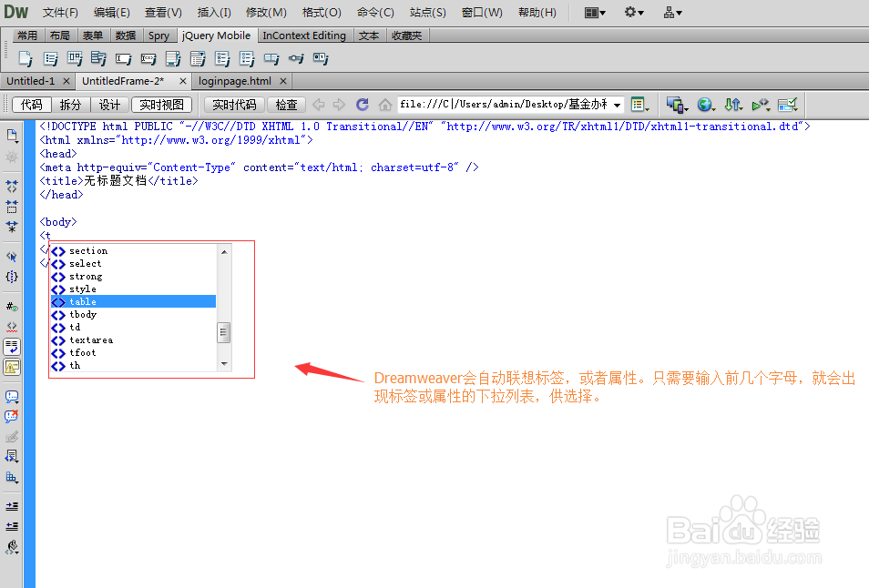
Task: Insert jQuery Mobile Checkbox group
Action: coord(222,58)
